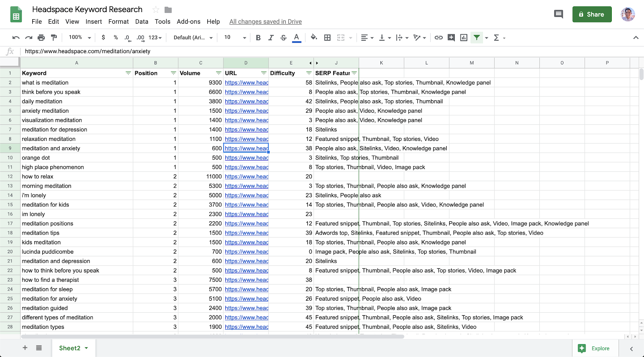
Task: Move document using folder icon
Action: tap(168, 10)
